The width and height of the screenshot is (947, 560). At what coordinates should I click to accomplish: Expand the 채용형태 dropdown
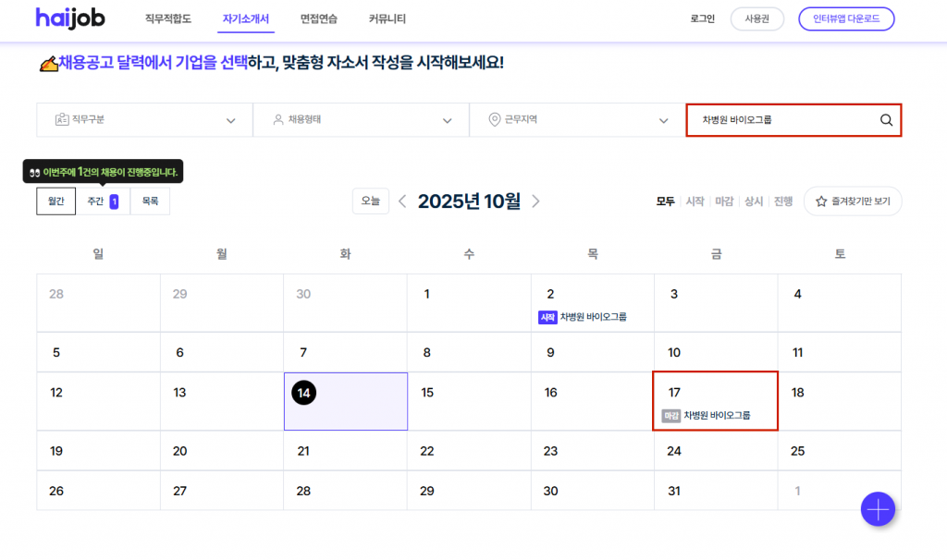click(x=361, y=120)
